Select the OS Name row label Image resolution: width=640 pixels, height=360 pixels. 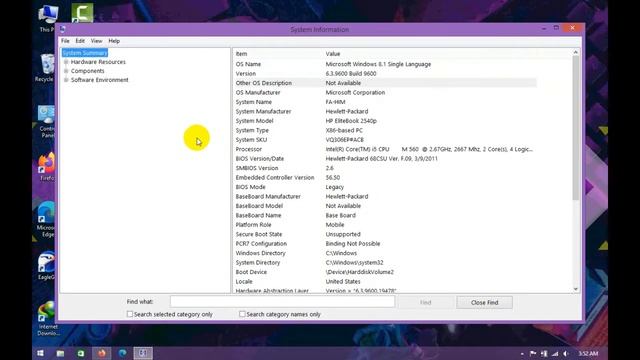tap(248, 64)
